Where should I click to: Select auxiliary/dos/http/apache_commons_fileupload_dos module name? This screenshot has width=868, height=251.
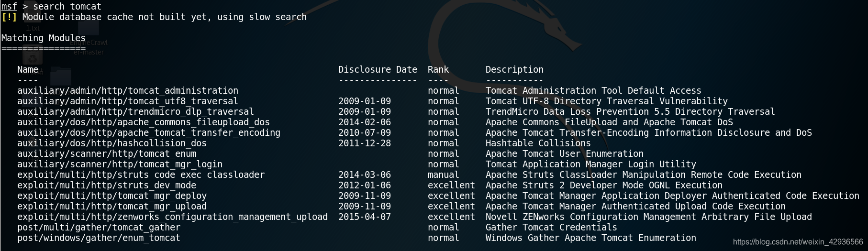(x=144, y=122)
